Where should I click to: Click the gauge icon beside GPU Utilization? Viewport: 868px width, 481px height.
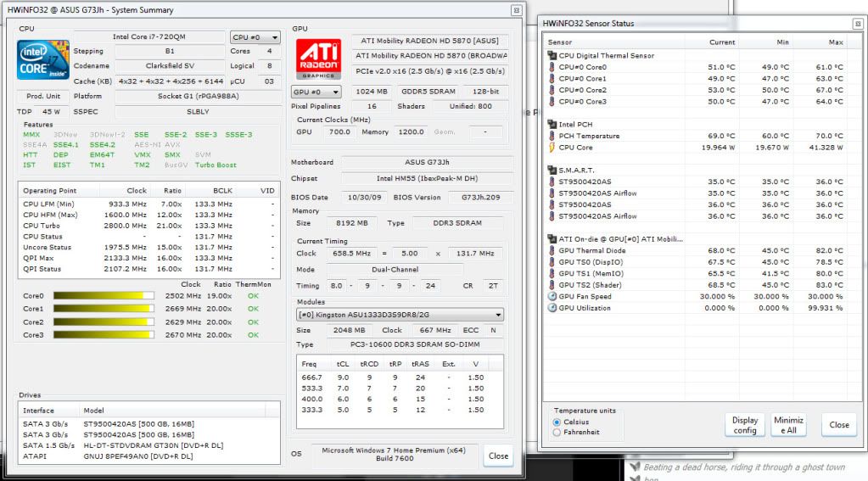point(552,308)
